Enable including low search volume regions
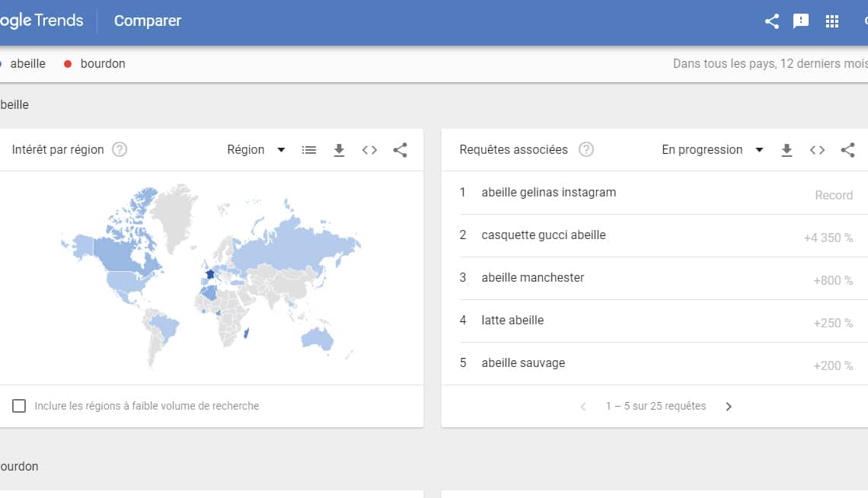Image resolution: width=868 pixels, height=498 pixels. [19, 406]
